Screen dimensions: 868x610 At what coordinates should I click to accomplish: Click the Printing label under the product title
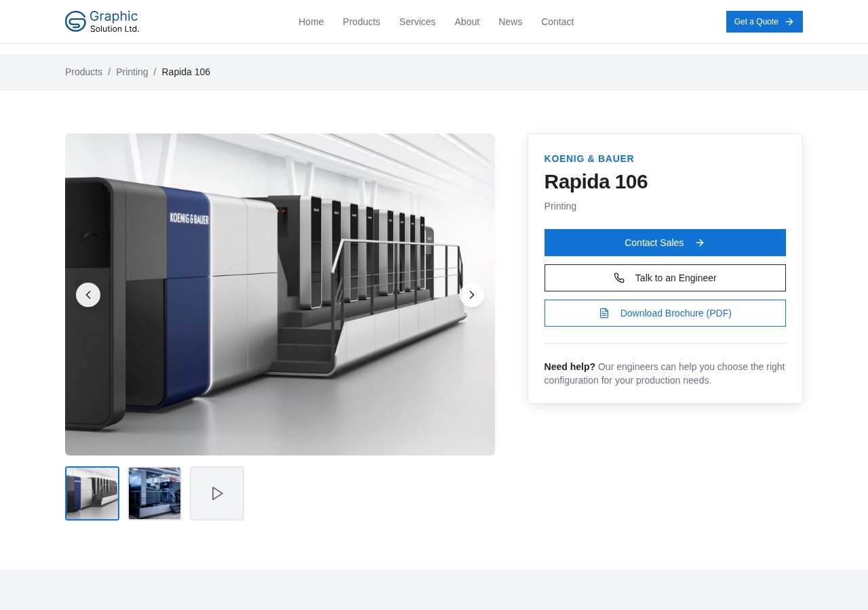(560, 206)
